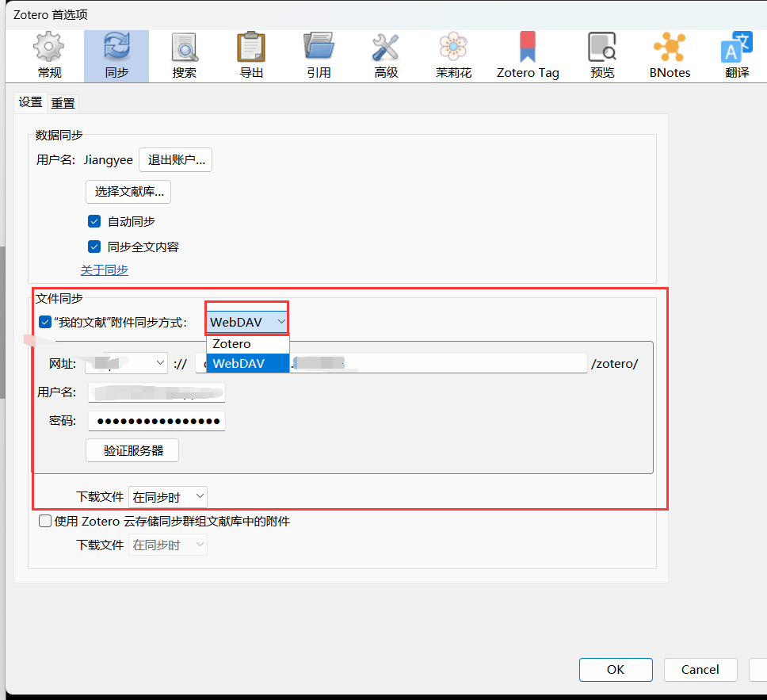Enable Zotero cloud storage for group libraries
The image size is (767, 700).
click(45, 522)
